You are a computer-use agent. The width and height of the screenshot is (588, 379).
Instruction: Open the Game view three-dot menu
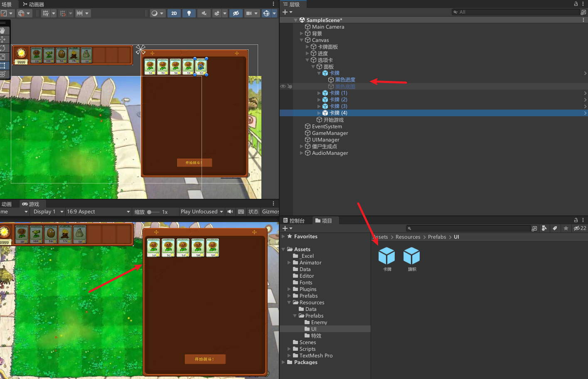(273, 203)
